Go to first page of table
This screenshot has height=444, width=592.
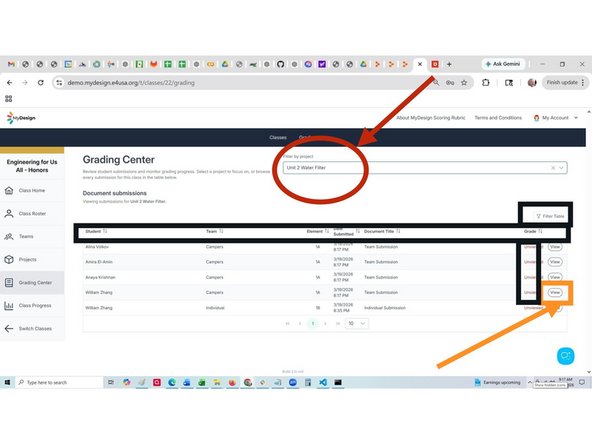click(288, 324)
